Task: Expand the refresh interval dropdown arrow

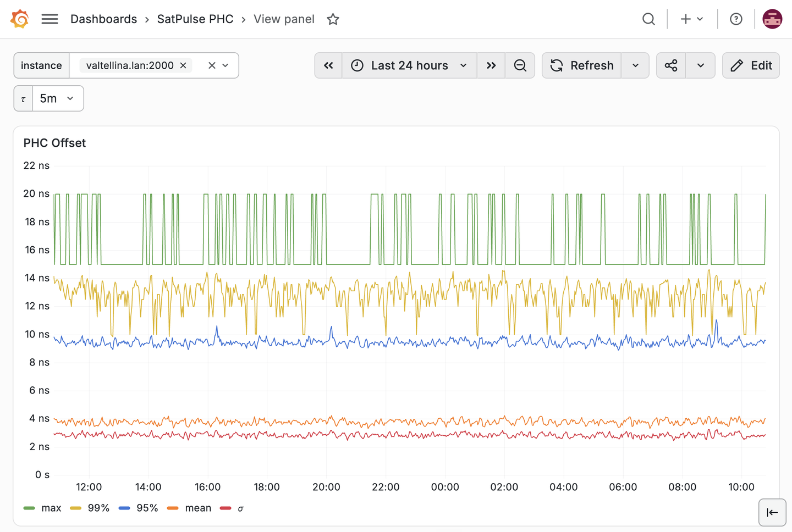Action: click(635, 65)
